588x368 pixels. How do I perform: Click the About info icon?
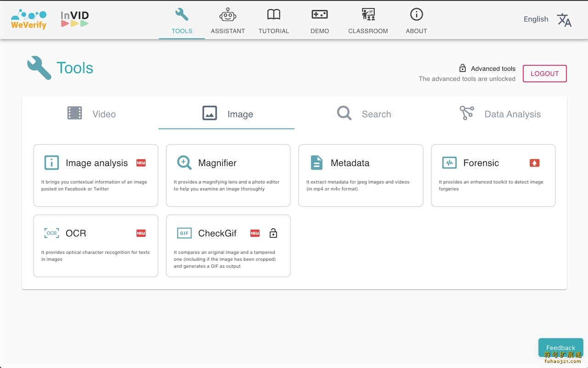point(417,15)
